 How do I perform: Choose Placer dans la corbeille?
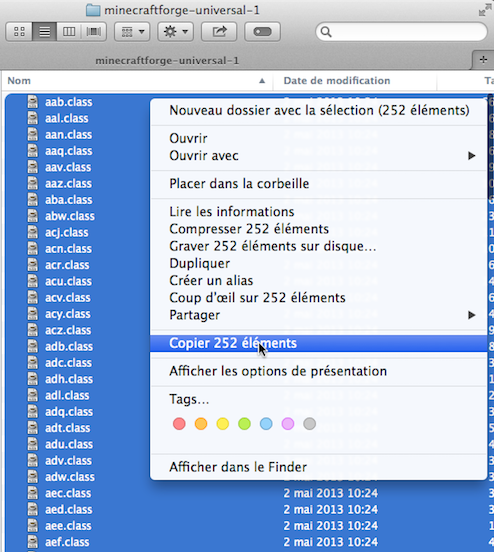point(319,183)
